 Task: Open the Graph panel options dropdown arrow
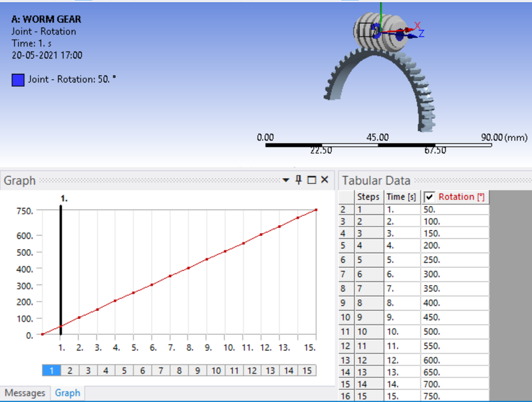pos(286,180)
